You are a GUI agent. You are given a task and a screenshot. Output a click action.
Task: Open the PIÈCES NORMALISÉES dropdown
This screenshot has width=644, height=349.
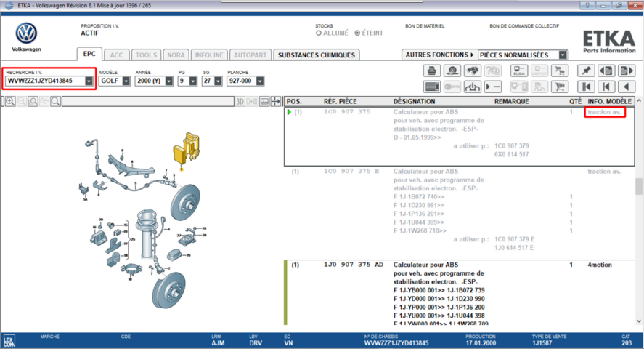click(563, 55)
